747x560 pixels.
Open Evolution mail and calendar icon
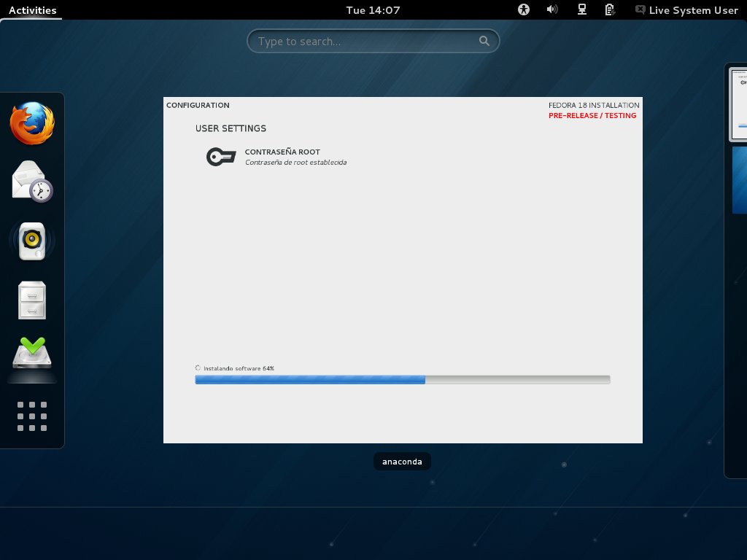tap(32, 181)
